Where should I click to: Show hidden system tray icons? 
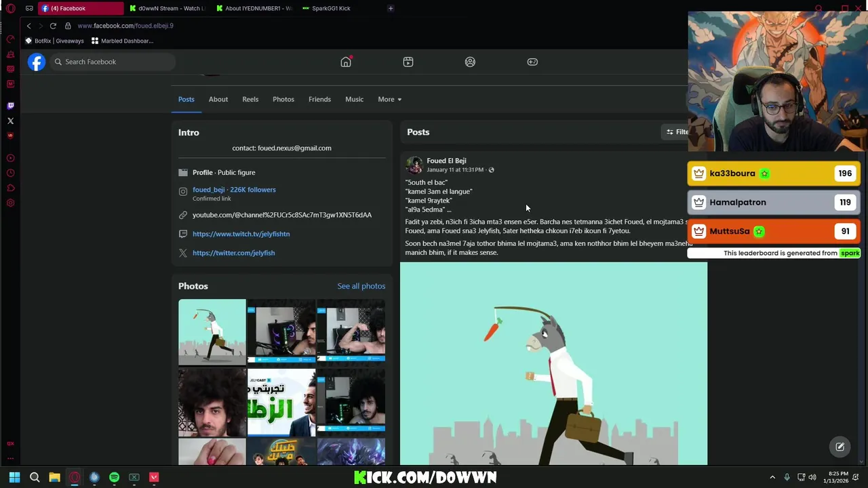click(772, 477)
